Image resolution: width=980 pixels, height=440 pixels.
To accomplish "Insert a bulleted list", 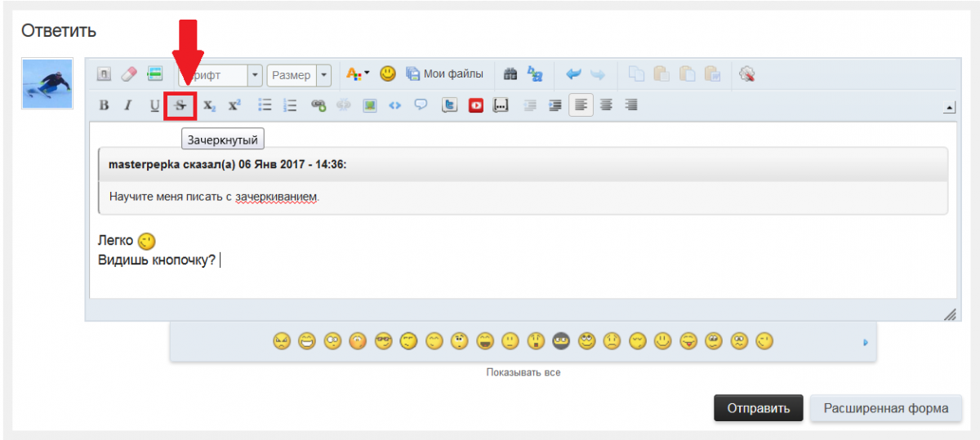I will tap(265, 105).
